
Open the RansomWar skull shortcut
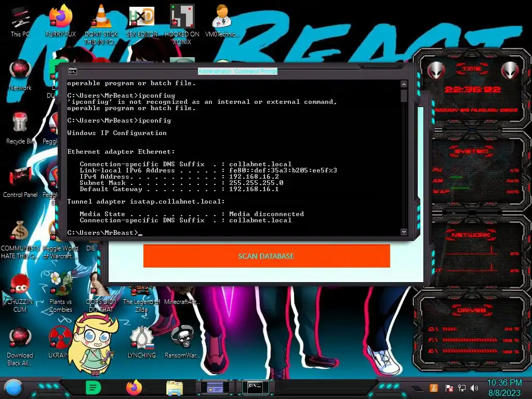click(x=182, y=342)
